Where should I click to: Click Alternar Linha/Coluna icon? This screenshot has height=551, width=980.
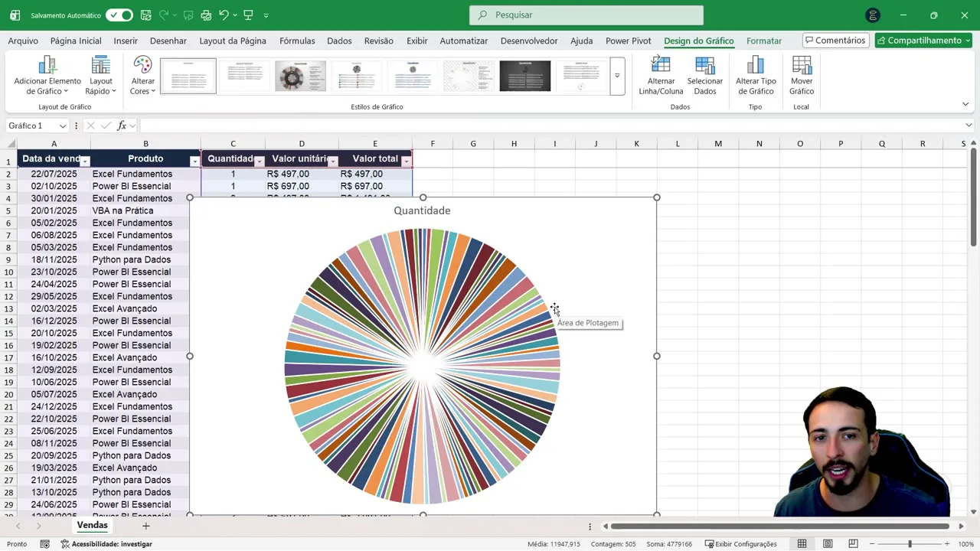click(661, 65)
